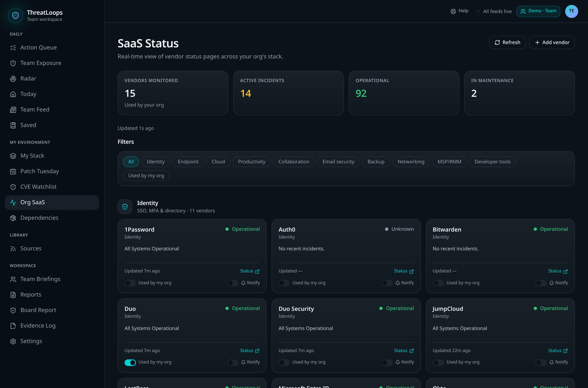Filter vendors by Endpoint
The height and width of the screenshot is (388, 588).
188,162
